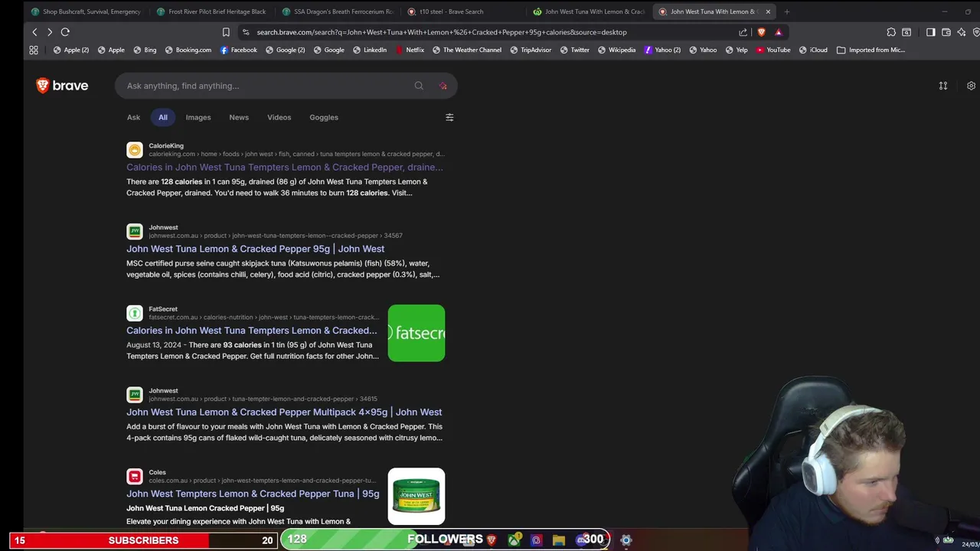Open Brave browser from the taskbar
The width and height of the screenshot is (980, 551).
492,540
